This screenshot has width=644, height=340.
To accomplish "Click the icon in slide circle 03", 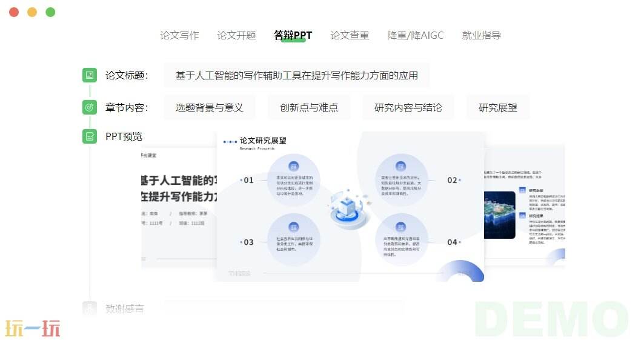I will point(293,227).
